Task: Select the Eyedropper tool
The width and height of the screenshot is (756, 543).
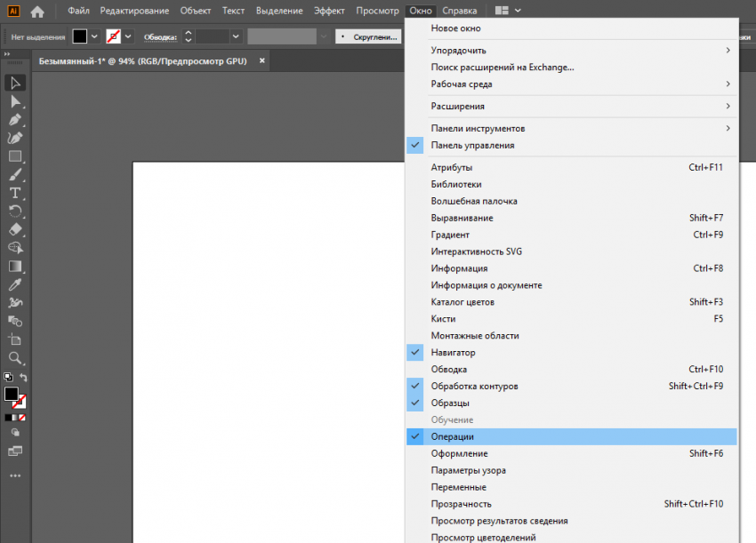Action: tap(15, 284)
